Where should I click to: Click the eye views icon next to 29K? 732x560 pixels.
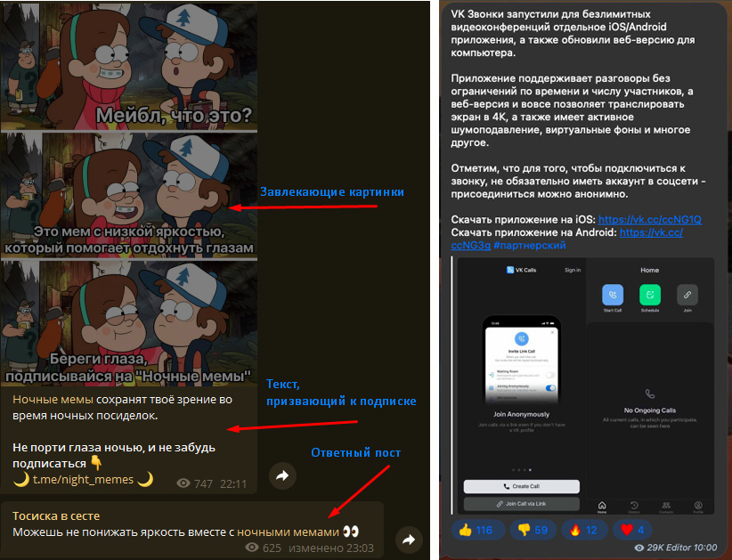(638, 548)
